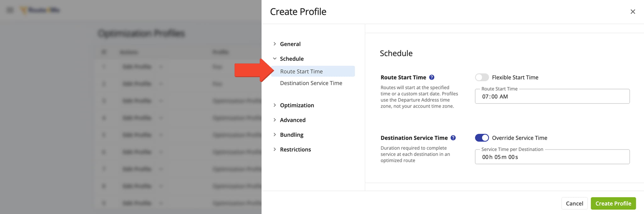This screenshot has width=644, height=214.
Task: Click the green Create Profile button
Action: point(613,204)
